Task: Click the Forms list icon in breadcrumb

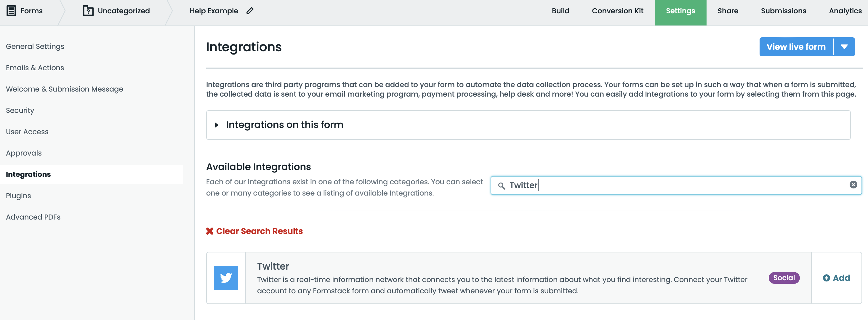Action: (11, 11)
